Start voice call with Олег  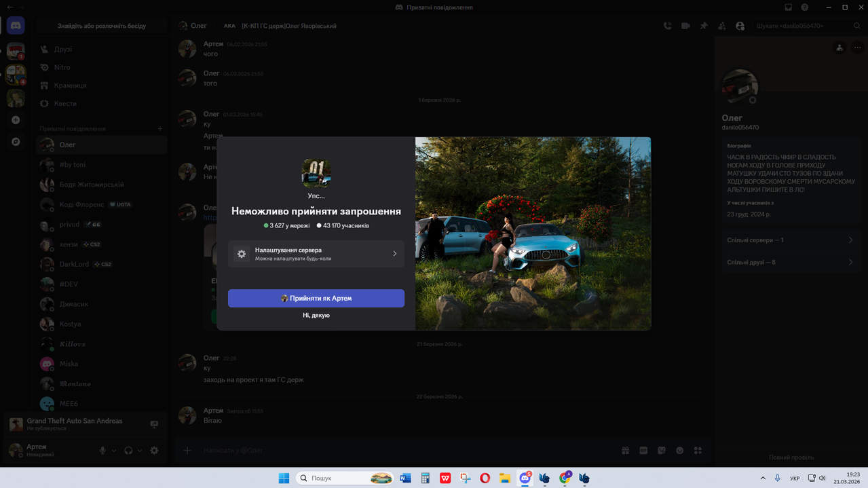click(x=667, y=26)
